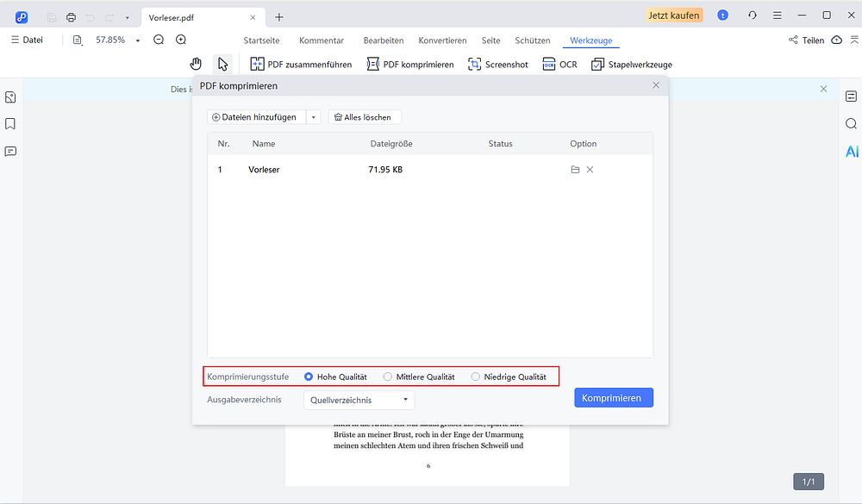862x504 pixels.
Task: Open Stapelwerkzeuge batch tools
Action: click(x=631, y=65)
